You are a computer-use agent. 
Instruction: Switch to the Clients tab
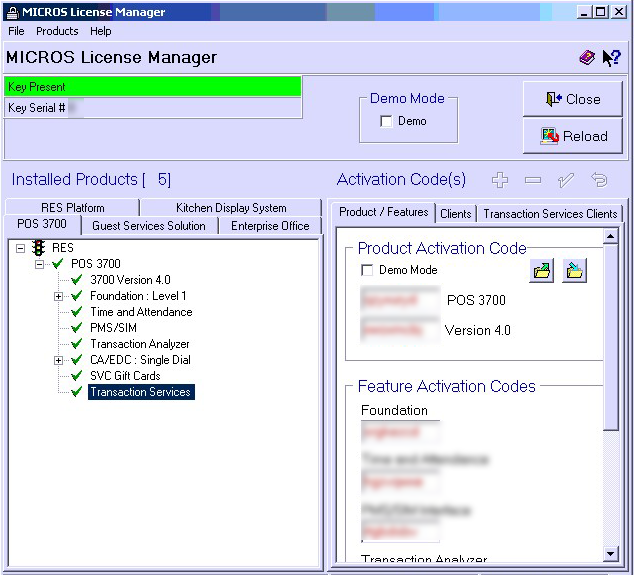click(x=456, y=214)
